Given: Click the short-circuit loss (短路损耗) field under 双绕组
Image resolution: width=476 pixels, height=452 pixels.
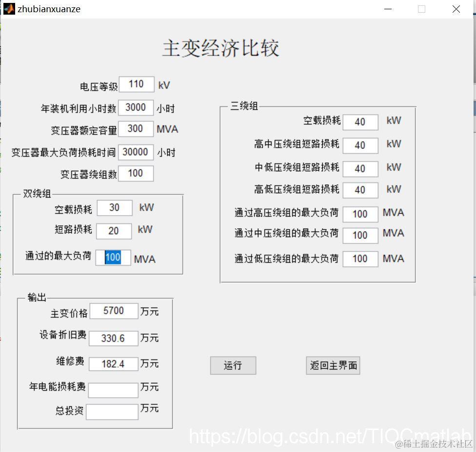Looking at the screenshot, I should point(114,231).
